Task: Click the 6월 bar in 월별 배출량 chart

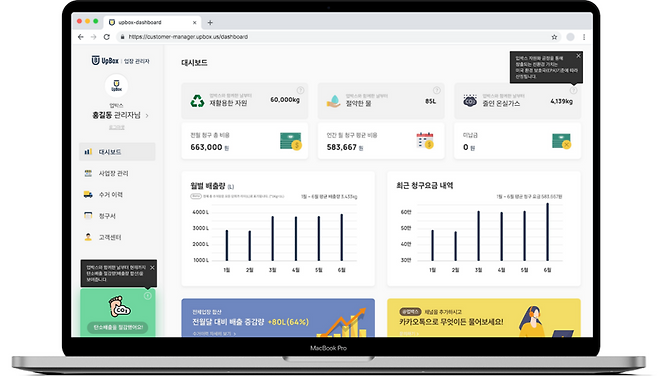Action: (x=342, y=238)
